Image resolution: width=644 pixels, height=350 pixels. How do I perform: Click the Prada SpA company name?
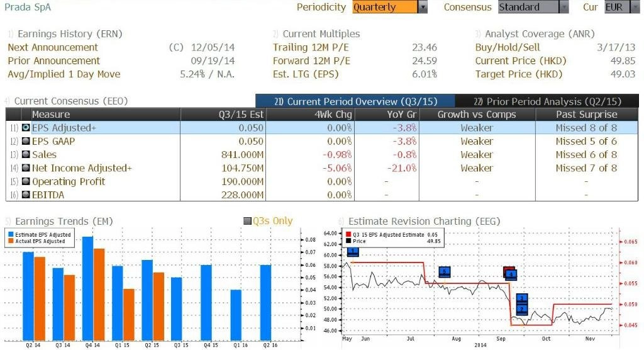tap(28, 7)
